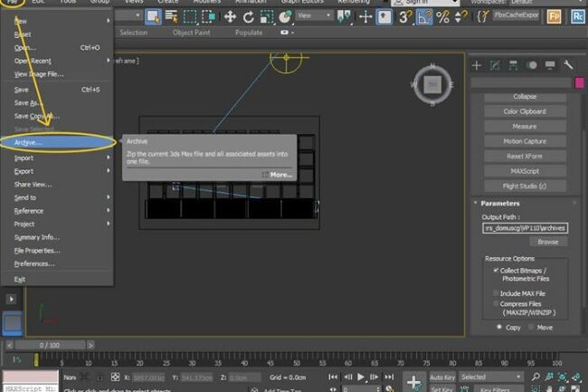Open the Utilities wrench tab
588x392 pixels.
tap(568, 65)
